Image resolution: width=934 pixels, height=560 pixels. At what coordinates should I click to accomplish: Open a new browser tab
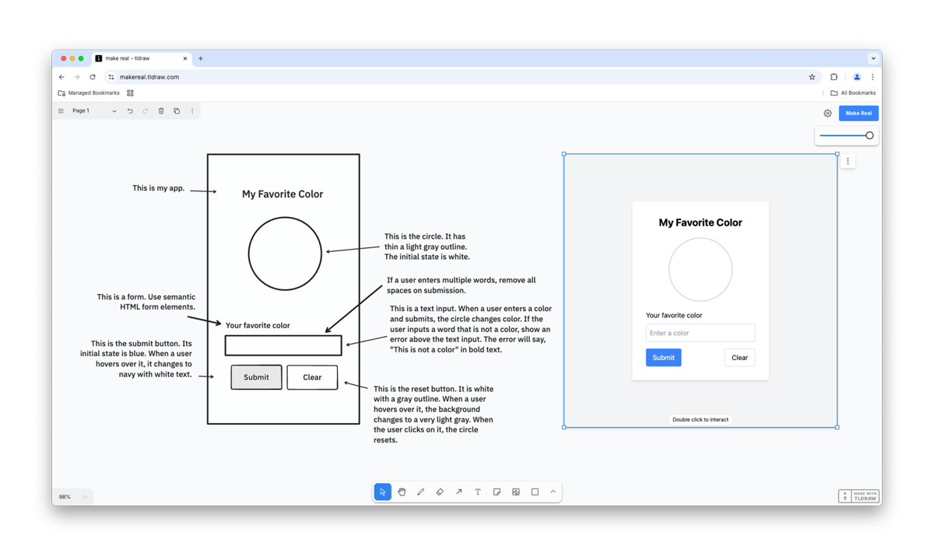201,58
